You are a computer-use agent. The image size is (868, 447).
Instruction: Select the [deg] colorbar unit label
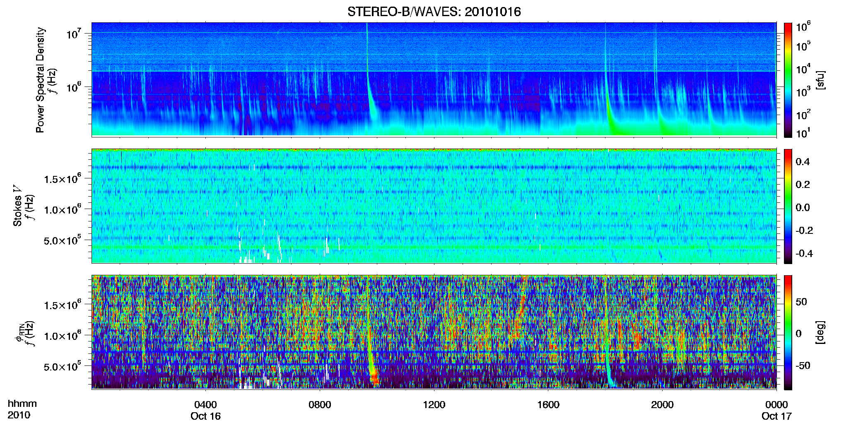click(820, 332)
